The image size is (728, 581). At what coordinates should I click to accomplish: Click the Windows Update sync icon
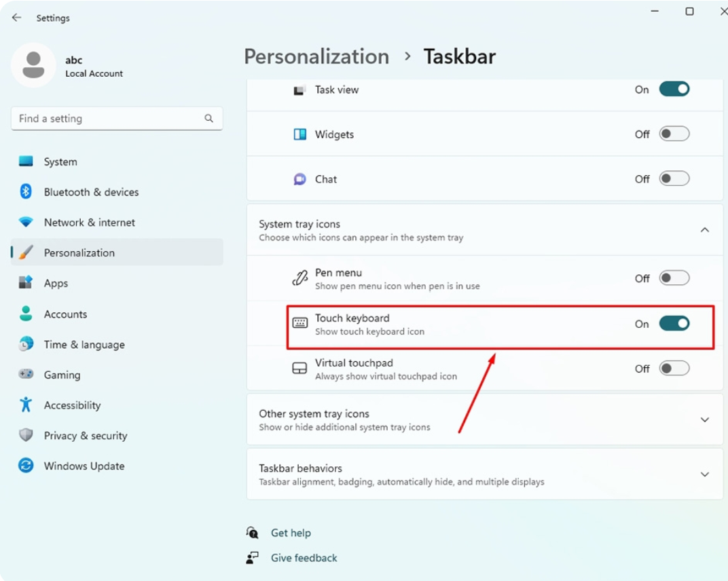[26, 466]
